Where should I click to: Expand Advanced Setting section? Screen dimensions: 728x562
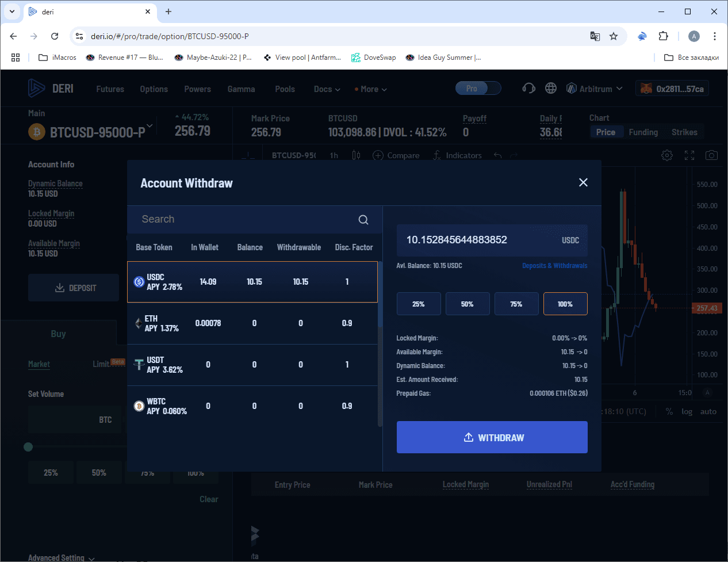tap(62, 557)
